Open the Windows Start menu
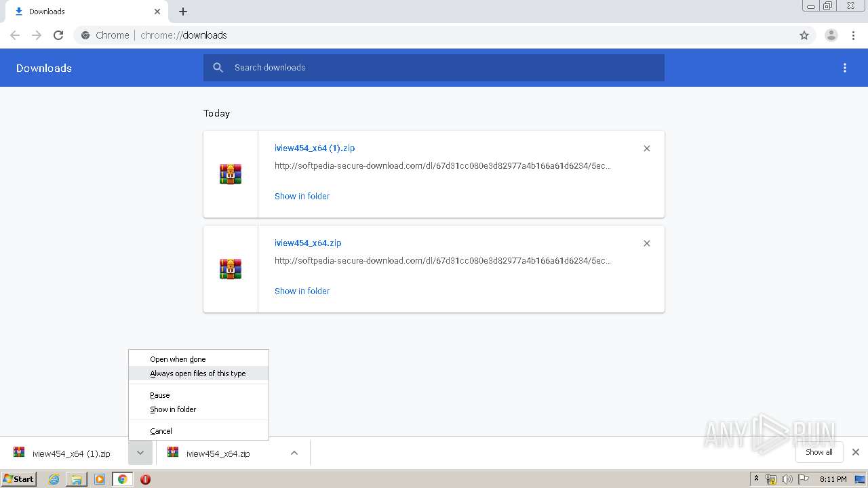Screen dimensions: 868x488 tap(18, 479)
